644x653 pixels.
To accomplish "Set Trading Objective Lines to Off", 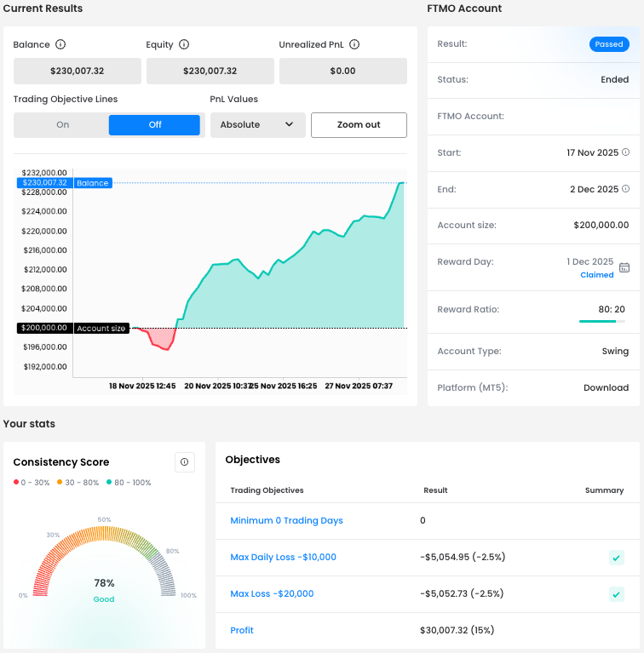I will (x=154, y=125).
